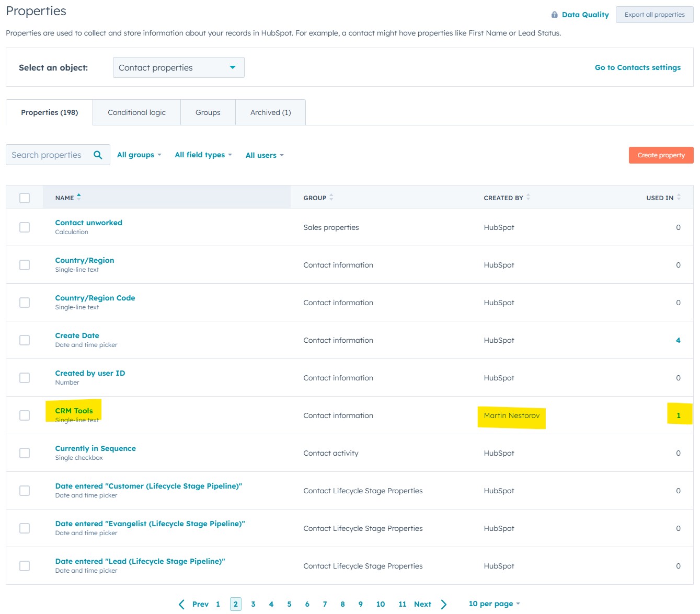Click the Data Quality lock icon
Screen dimensions: 700x614
pyautogui.click(x=555, y=15)
